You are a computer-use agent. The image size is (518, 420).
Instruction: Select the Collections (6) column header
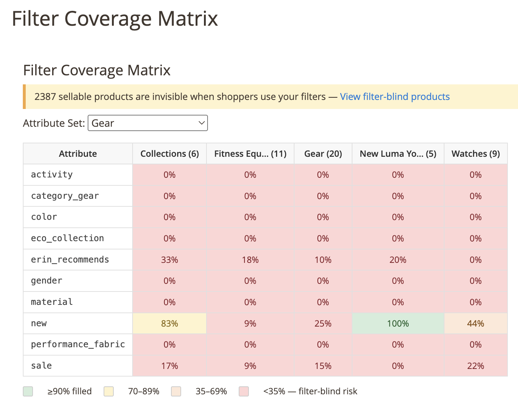pos(169,154)
